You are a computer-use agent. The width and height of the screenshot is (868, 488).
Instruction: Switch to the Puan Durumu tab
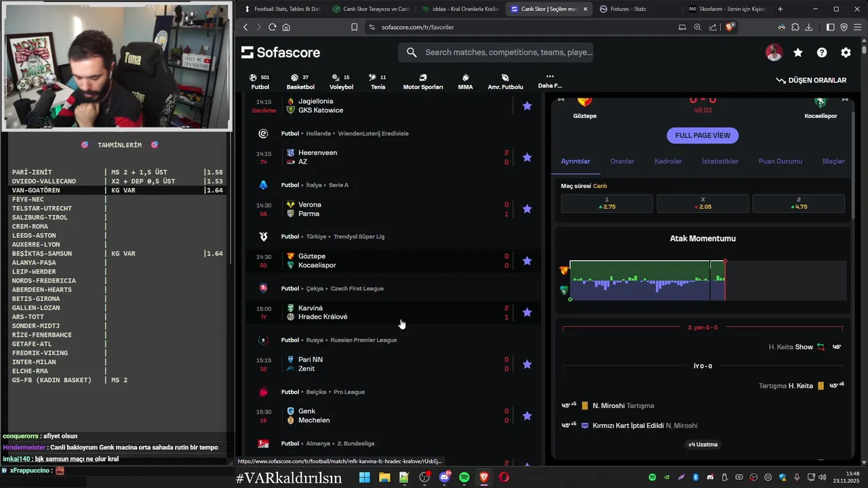[x=780, y=161]
